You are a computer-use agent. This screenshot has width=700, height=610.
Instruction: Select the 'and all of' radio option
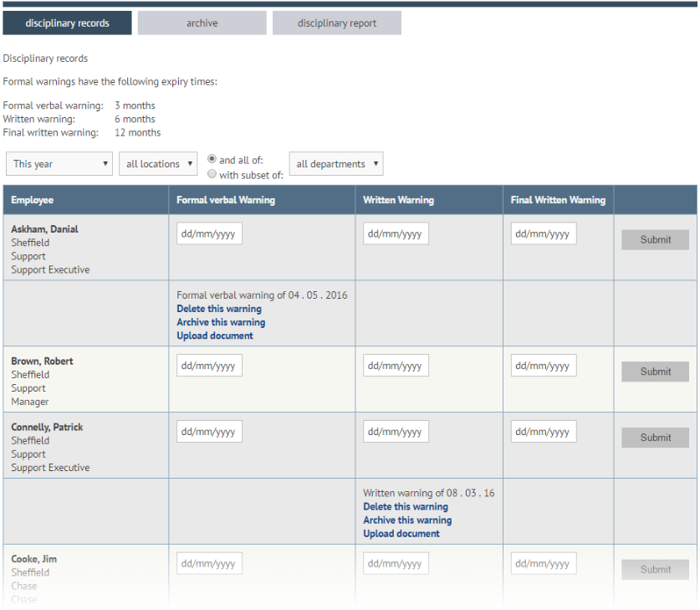click(x=212, y=159)
